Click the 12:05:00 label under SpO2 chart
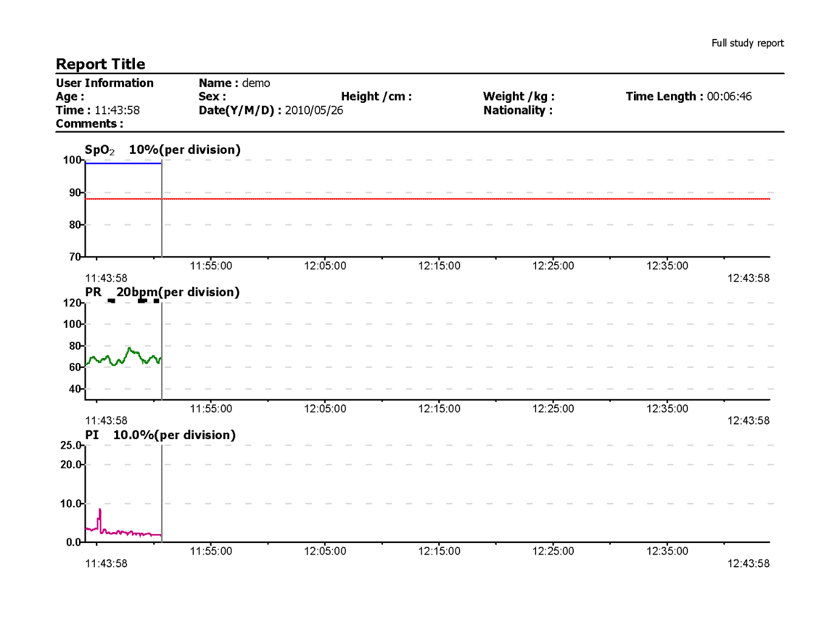 click(325, 266)
